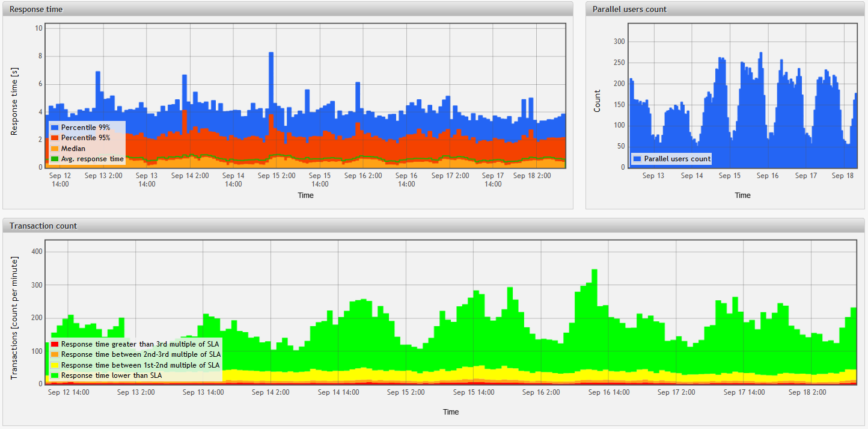Click the Response time lower than SLA label

point(111,375)
